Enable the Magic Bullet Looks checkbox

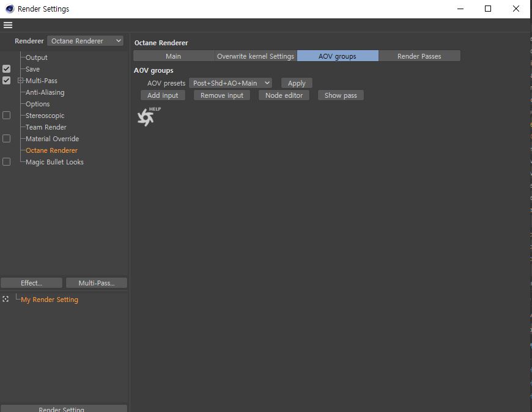click(7, 162)
